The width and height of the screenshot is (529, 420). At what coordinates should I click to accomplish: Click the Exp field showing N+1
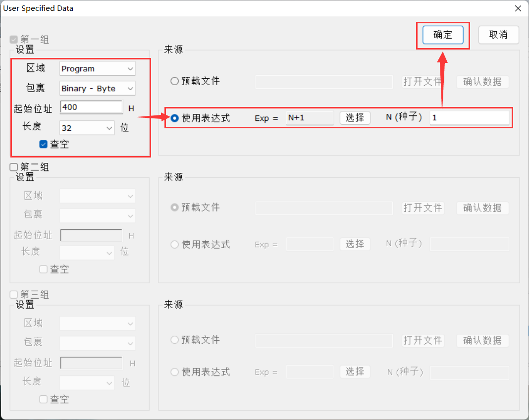click(310, 118)
